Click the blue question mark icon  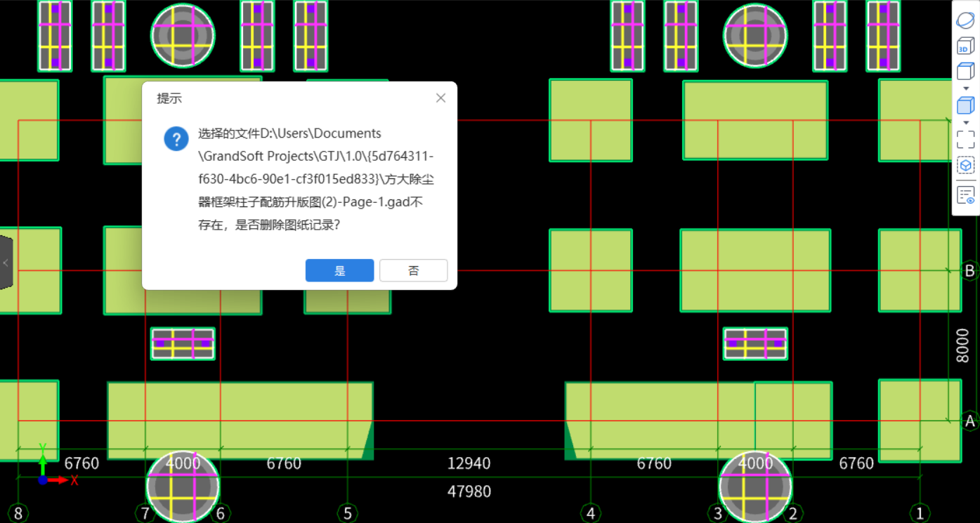(x=176, y=138)
